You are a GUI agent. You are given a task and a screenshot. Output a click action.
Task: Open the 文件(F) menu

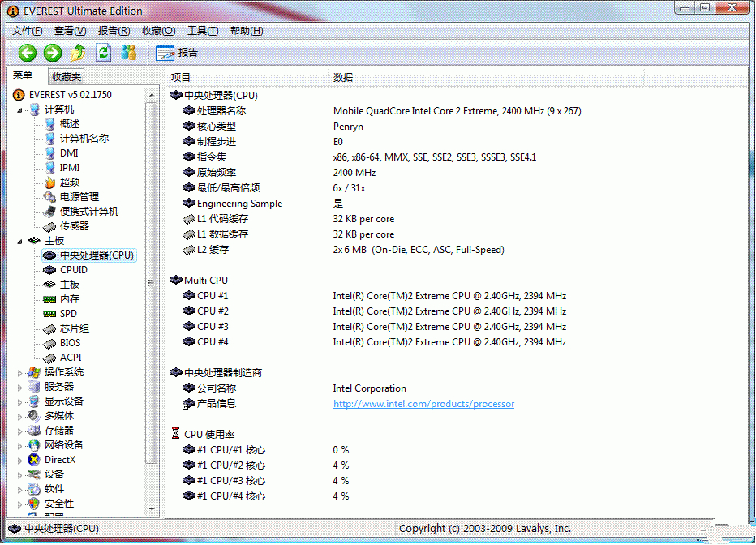point(27,31)
